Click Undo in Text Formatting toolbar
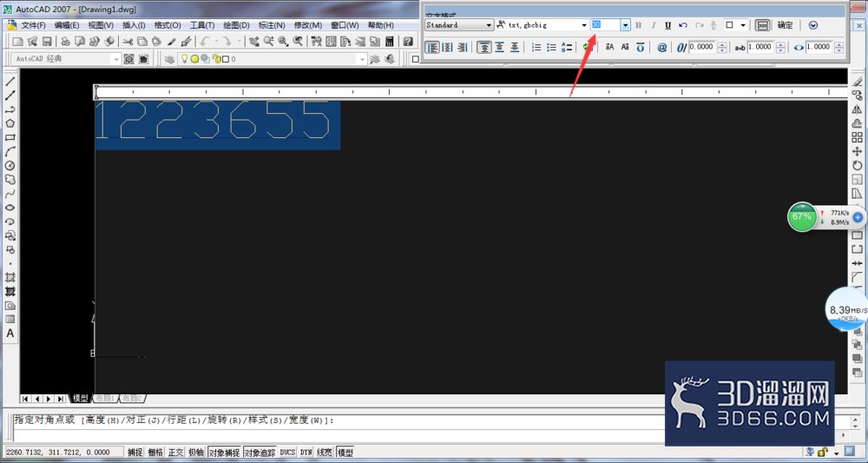This screenshot has height=463, width=868. click(683, 25)
